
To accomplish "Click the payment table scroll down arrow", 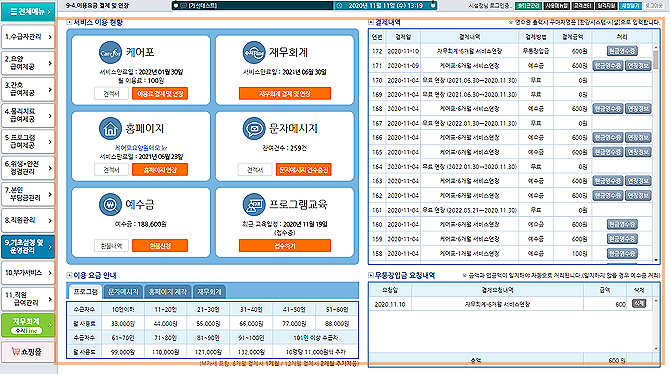I will pos(656,259).
